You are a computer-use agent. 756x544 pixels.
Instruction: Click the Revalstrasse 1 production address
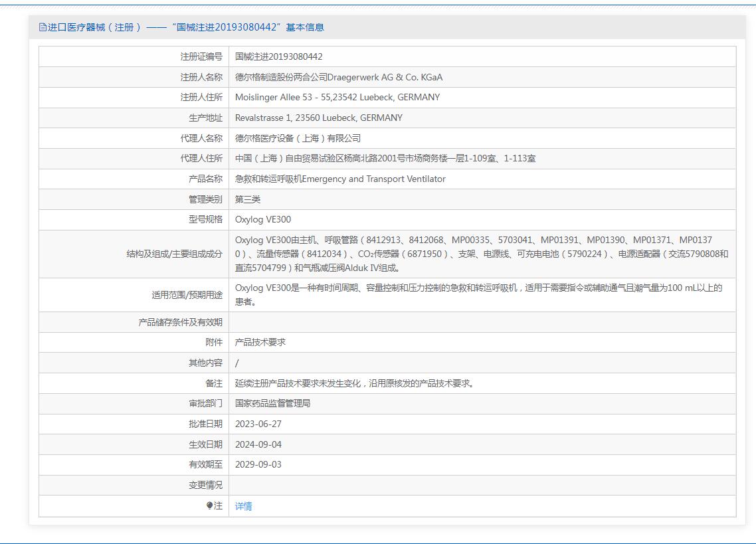pos(318,118)
